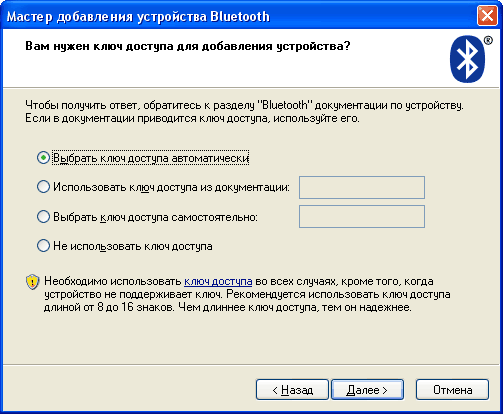This screenshot has width=503, height=414.
Task: Select "Не использовать ключ доступа" radio button
Action: 43,246
